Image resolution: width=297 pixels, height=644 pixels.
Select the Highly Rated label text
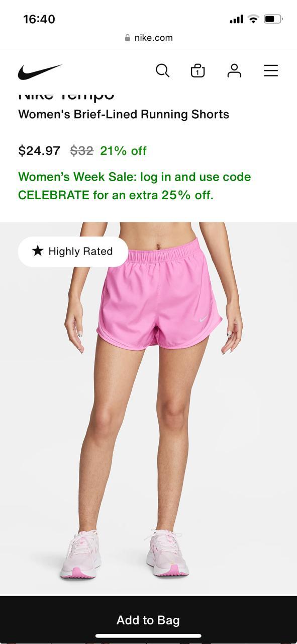point(80,252)
